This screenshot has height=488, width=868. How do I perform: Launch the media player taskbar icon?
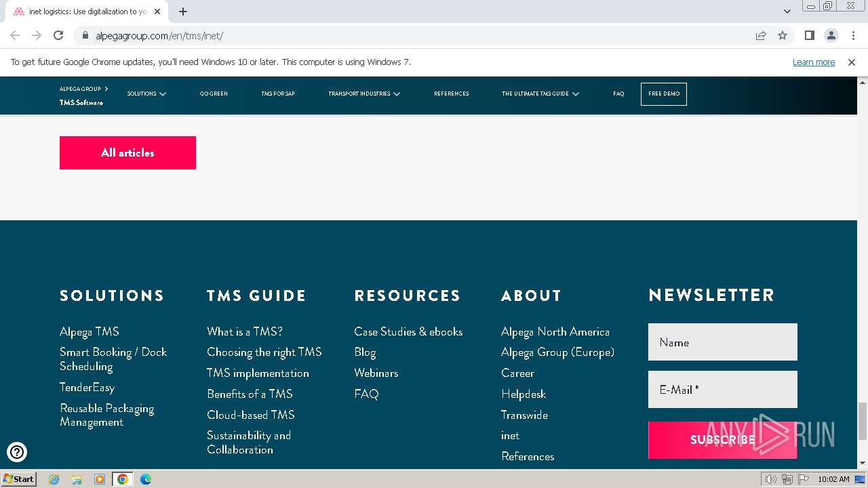[100, 479]
